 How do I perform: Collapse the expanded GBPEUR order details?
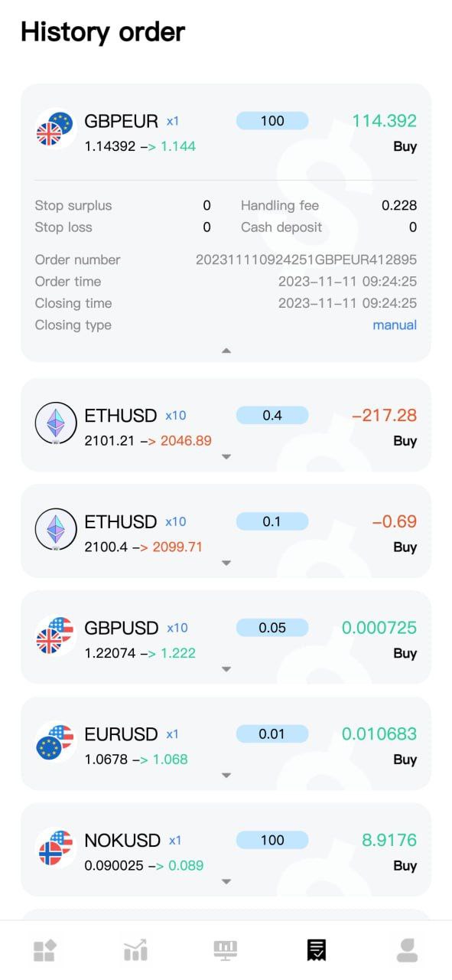tap(226, 351)
